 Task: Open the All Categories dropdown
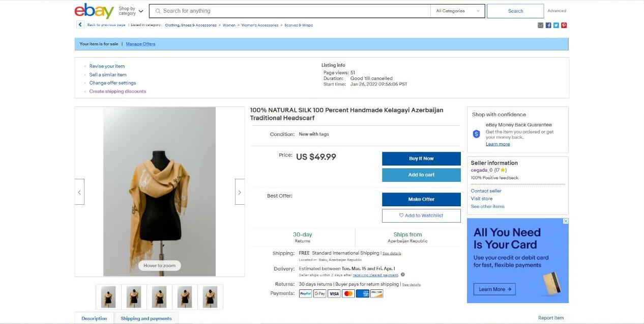pos(457,11)
